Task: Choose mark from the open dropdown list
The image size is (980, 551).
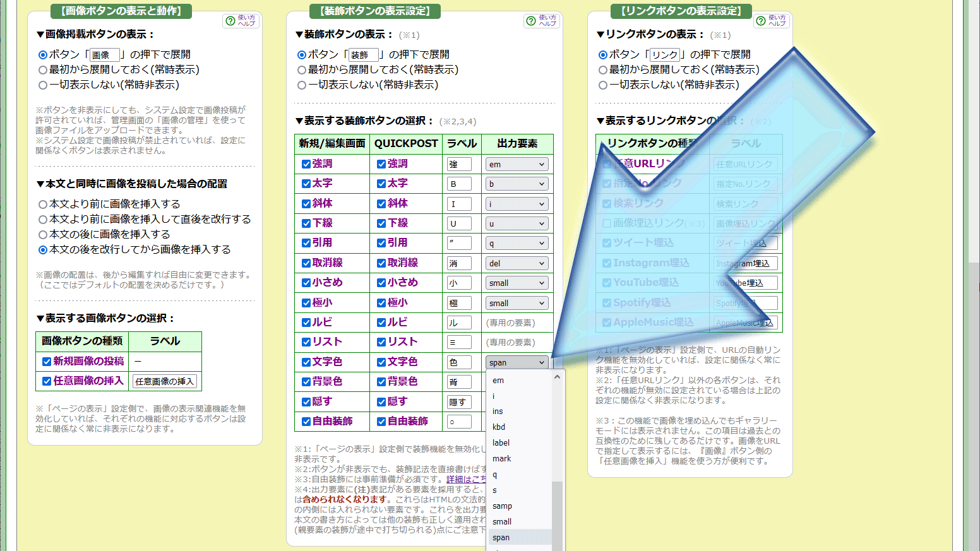Action: click(520, 458)
